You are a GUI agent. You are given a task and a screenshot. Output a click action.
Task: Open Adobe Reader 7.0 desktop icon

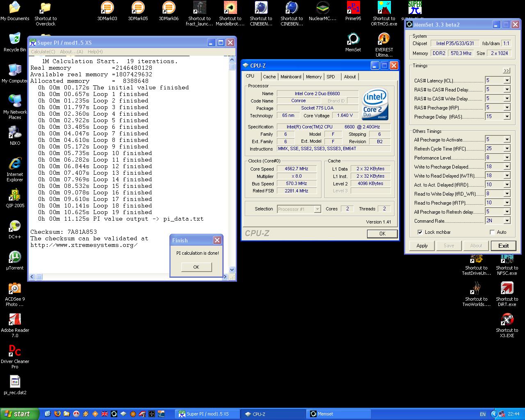point(15,325)
